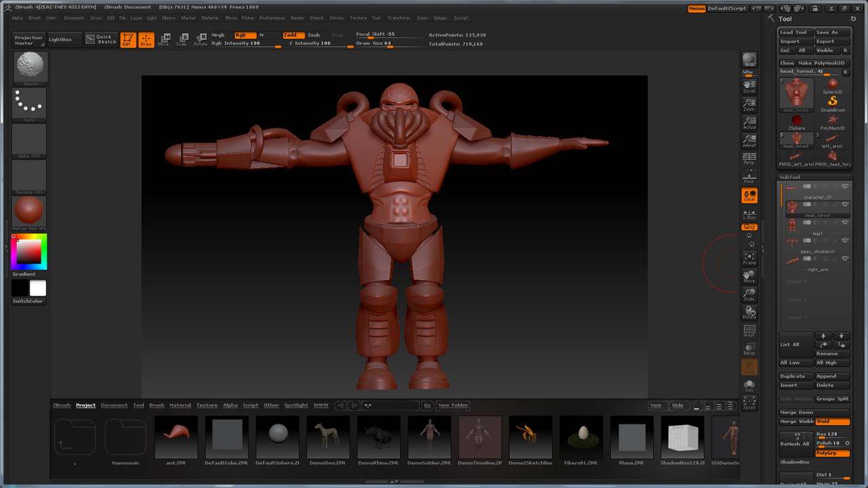Toggle Persp perspective mode
The width and height of the screenshot is (868, 488).
coord(749,159)
